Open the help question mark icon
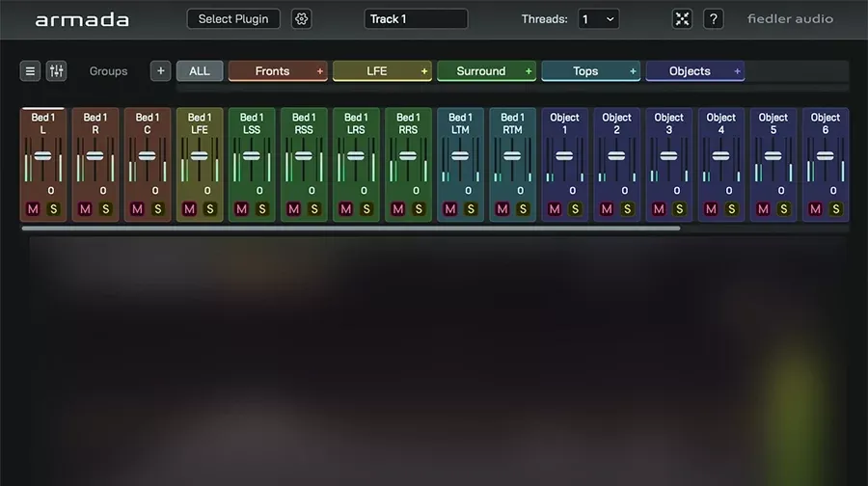Screen dimensions: 868x486 click(x=713, y=19)
